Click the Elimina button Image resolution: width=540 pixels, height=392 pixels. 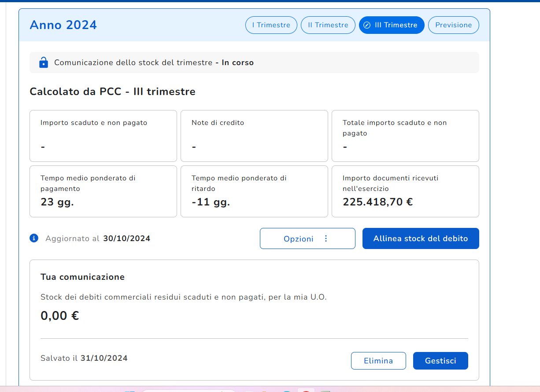378,361
